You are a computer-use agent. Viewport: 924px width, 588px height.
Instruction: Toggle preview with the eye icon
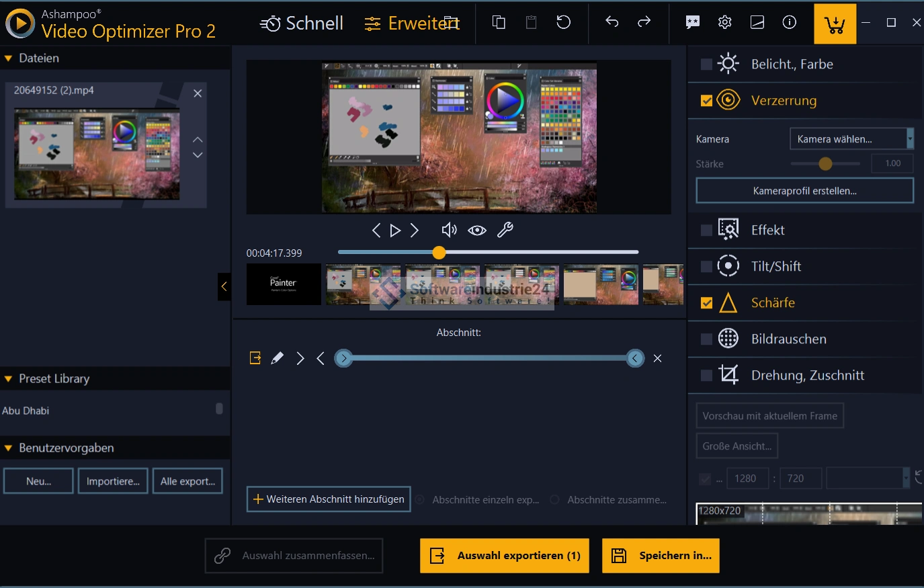(477, 230)
